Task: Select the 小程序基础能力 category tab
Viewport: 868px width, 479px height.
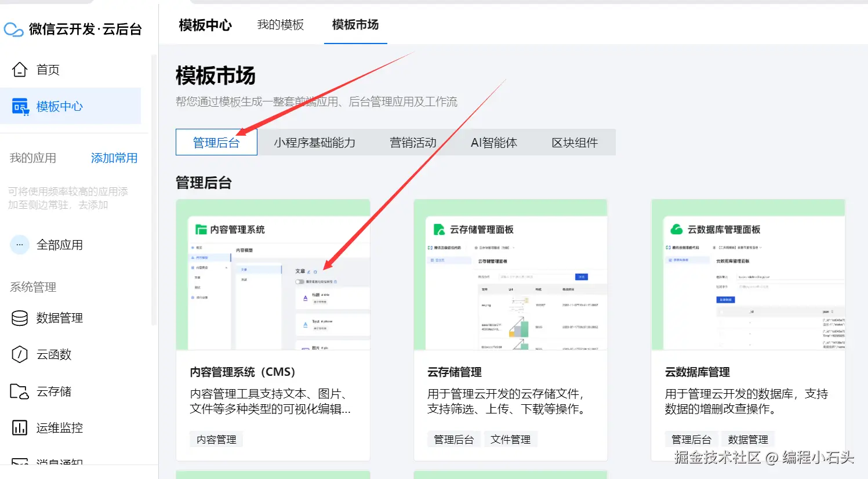Action: click(x=314, y=143)
